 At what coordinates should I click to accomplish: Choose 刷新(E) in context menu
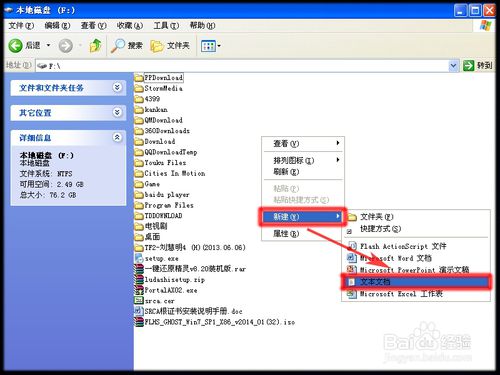pos(303,172)
